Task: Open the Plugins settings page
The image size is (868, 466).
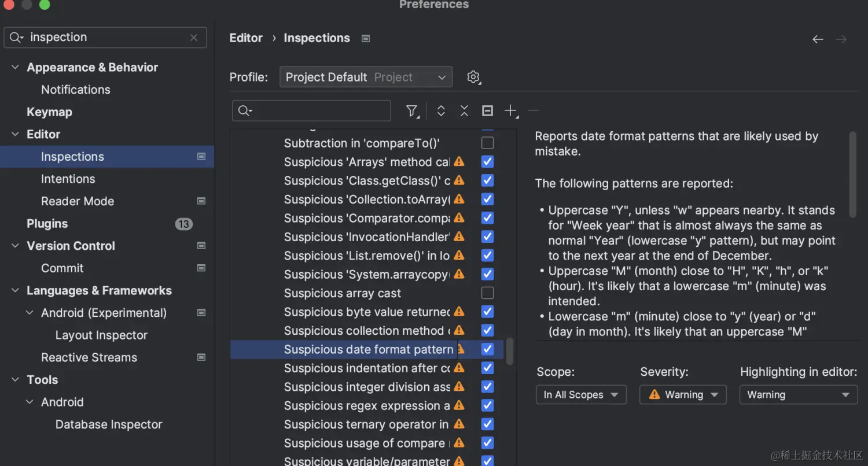Action: pos(47,224)
